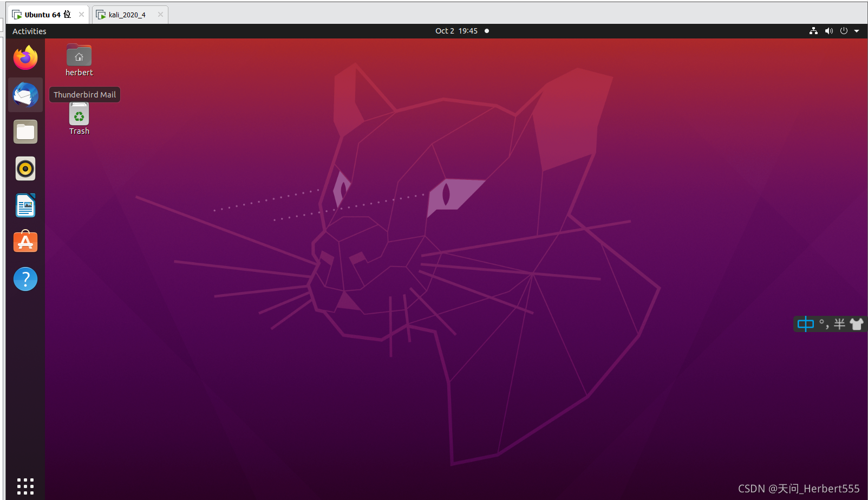Click the IME skin shirt icon

tap(857, 324)
